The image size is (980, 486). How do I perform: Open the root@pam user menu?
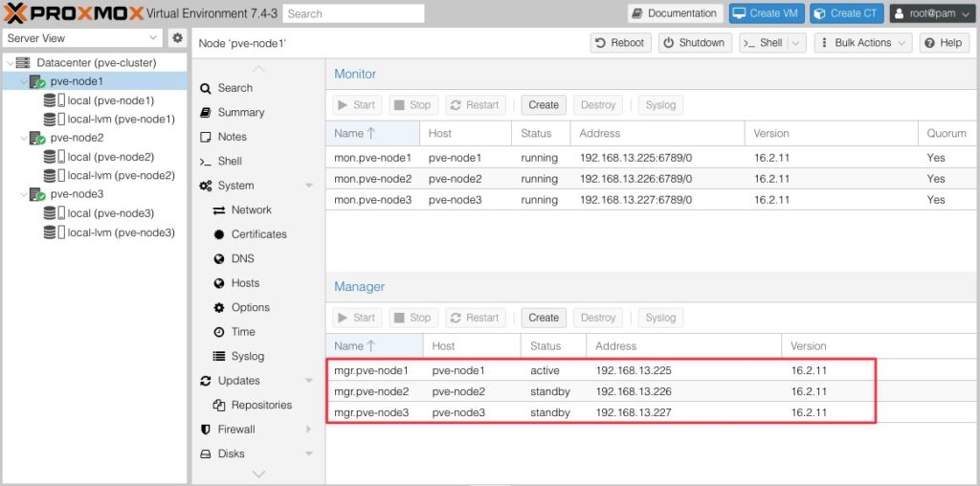(932, 13)
